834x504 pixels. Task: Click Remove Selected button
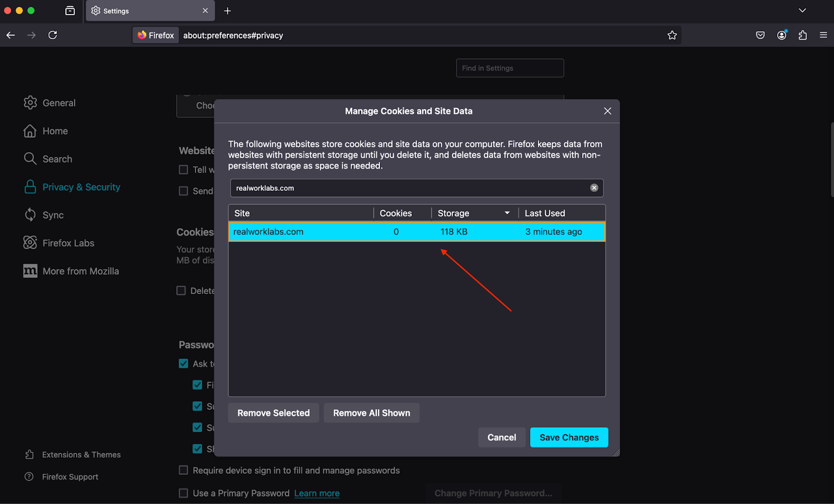274,413
